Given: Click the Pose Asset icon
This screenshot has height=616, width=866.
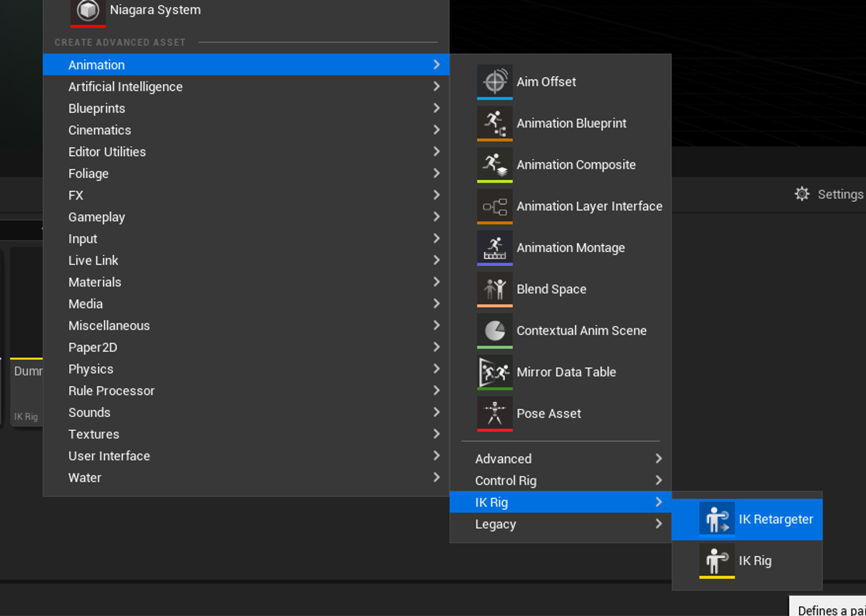Looking at the screenshot, I should [x=494, y=414].
